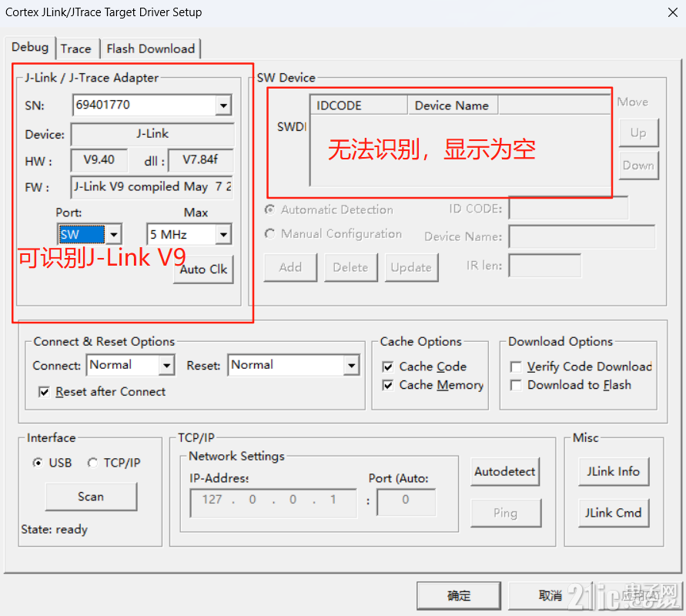Open the Max 5 MHz clock dropdown
The height and width of the screenshot is (616, 686).
(223, 235)
